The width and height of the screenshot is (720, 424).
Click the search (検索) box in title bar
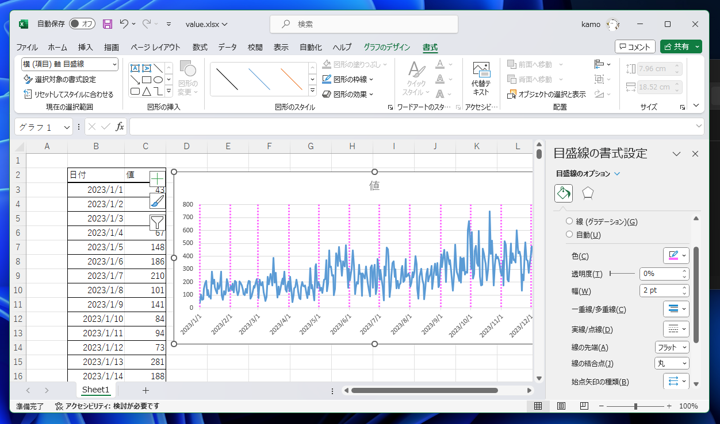[x=360, y=24]
